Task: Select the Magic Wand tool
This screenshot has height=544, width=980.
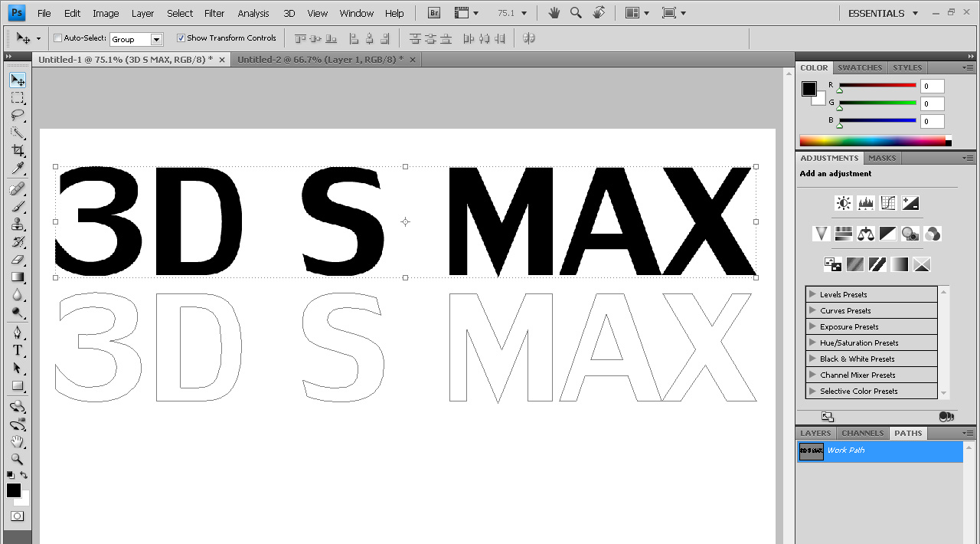Action: 17,133
